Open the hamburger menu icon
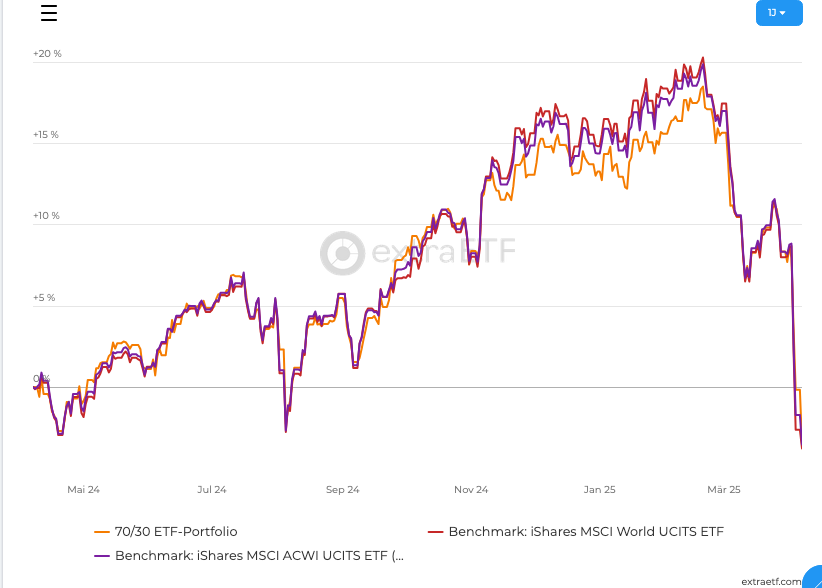This screenshot has width=822, height=588. click(x=48, y=13)
